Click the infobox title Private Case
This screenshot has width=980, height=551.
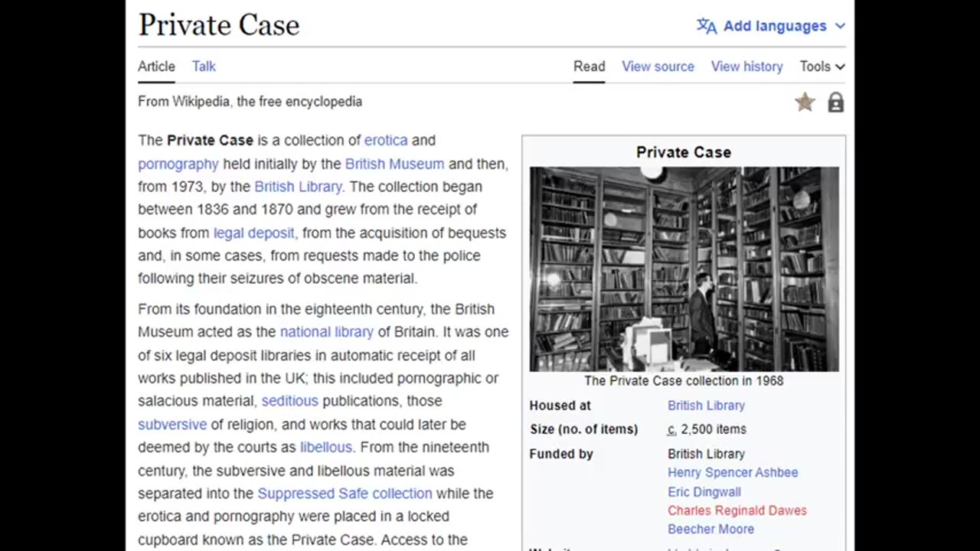684,152
